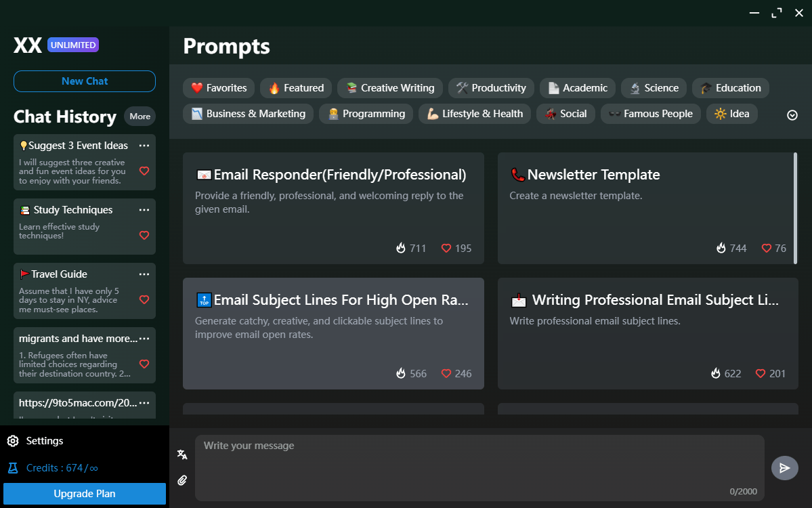Click the paperclip attachment icon
This screenshot has width=812, height=508.
[x=182, y=480]
